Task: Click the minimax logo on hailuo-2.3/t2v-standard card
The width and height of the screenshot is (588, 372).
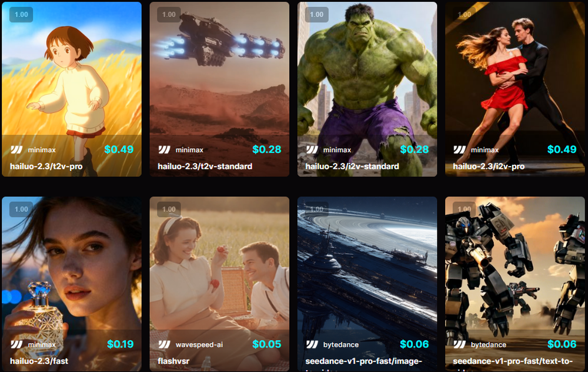Action: click(164, 150)
